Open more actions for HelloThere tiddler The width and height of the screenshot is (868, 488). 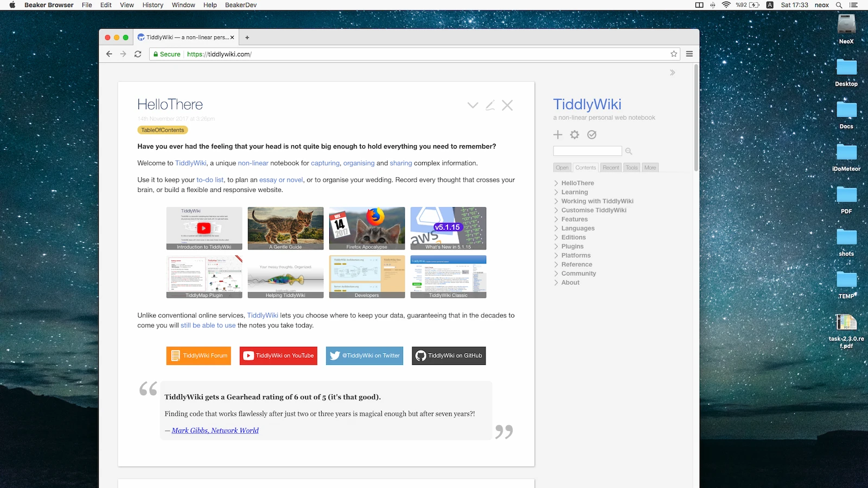(473, 105)
